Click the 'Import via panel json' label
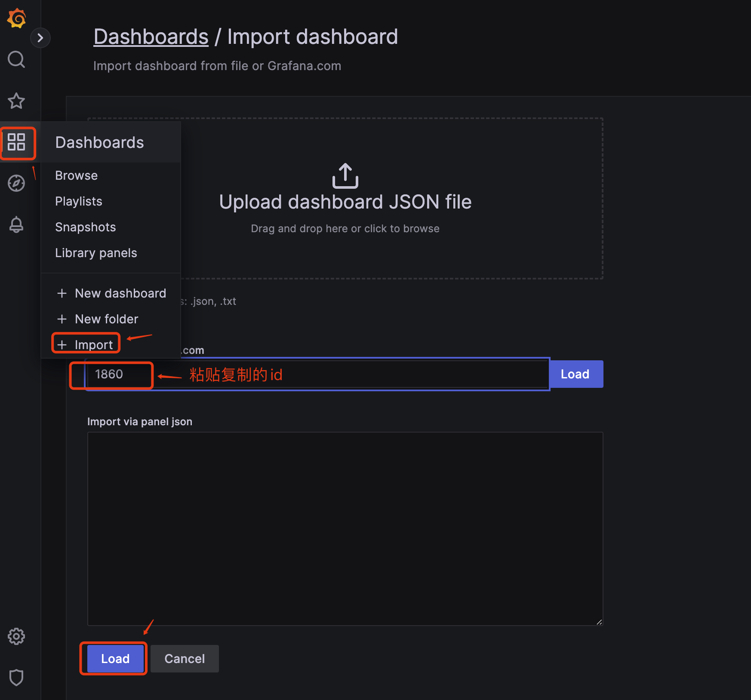 coord(140,422)
